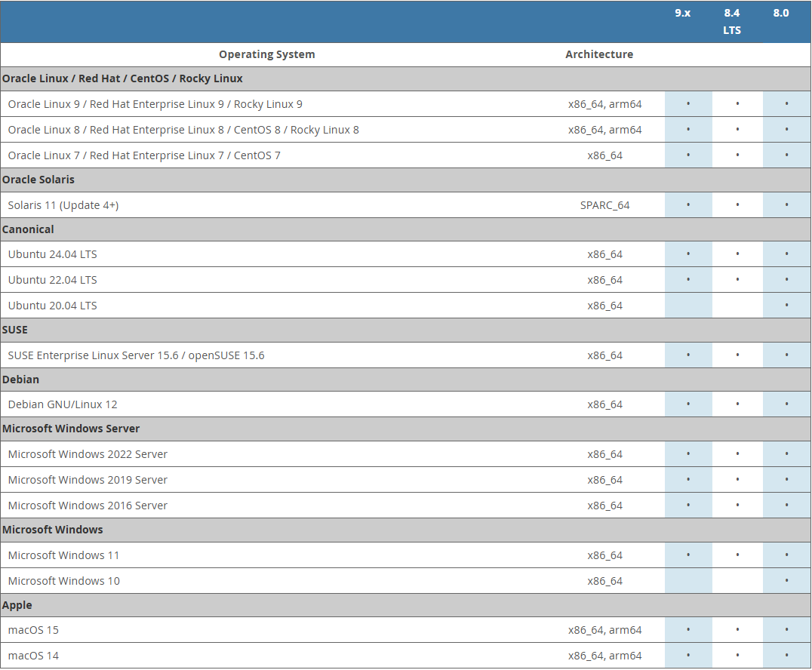812x670 pixels.
Task: Click x86_64 cell for Debian GNU/Linux 12
Action: point(605,404)
